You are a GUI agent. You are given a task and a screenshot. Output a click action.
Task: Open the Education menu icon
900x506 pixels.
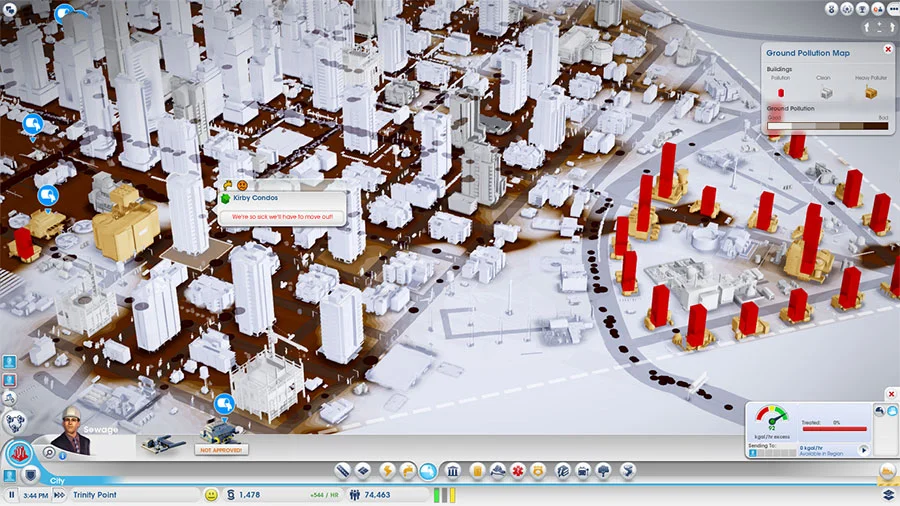pyautogui.click(x=562, y=471)
